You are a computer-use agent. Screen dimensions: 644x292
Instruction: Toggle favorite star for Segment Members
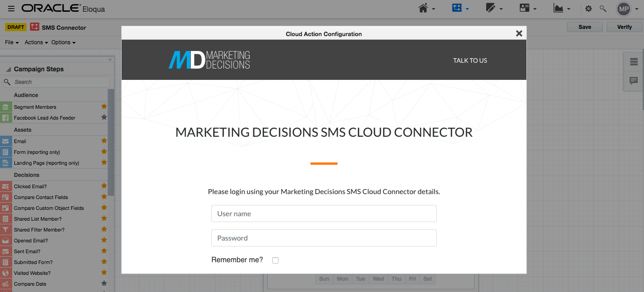[x=104, y=107]
